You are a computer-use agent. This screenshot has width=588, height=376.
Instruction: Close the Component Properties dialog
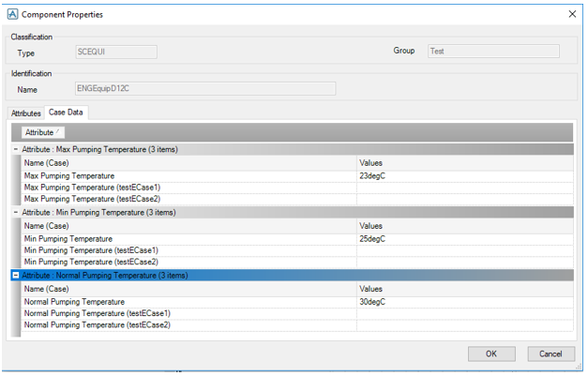pyautogui.click(x=571, y=14)
